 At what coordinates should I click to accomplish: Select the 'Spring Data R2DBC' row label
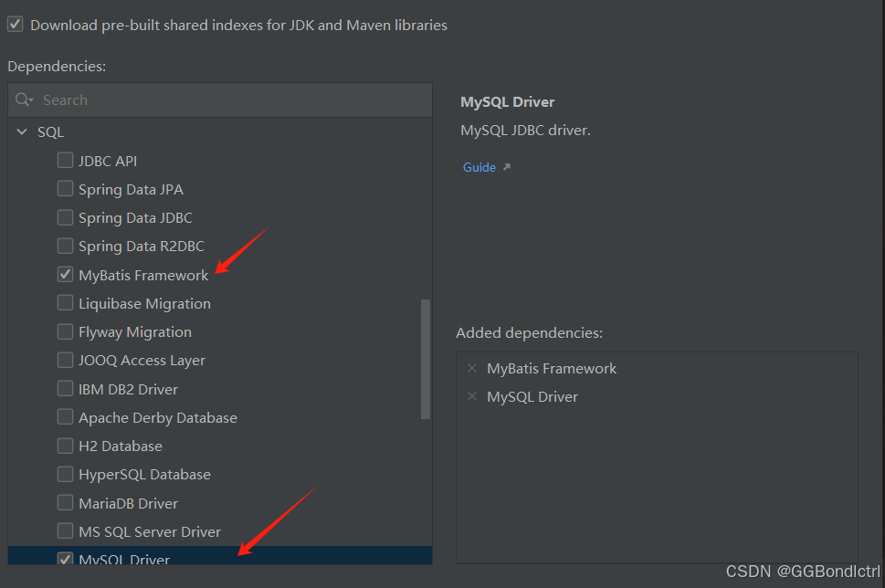141,247
